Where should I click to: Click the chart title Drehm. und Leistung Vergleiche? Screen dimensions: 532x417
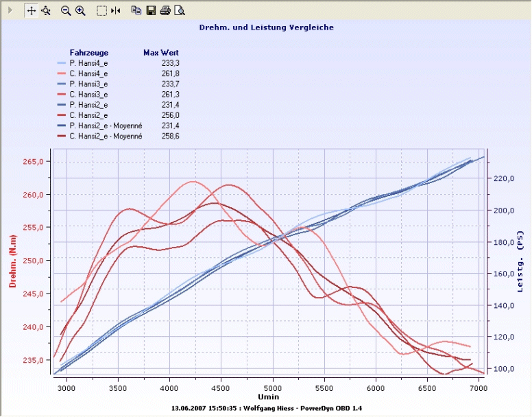[x=266, y=27]
